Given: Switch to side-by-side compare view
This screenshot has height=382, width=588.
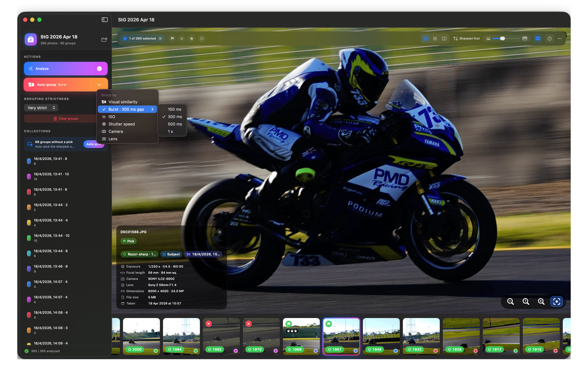Looking at the screenshot, I should pos(444,39).
